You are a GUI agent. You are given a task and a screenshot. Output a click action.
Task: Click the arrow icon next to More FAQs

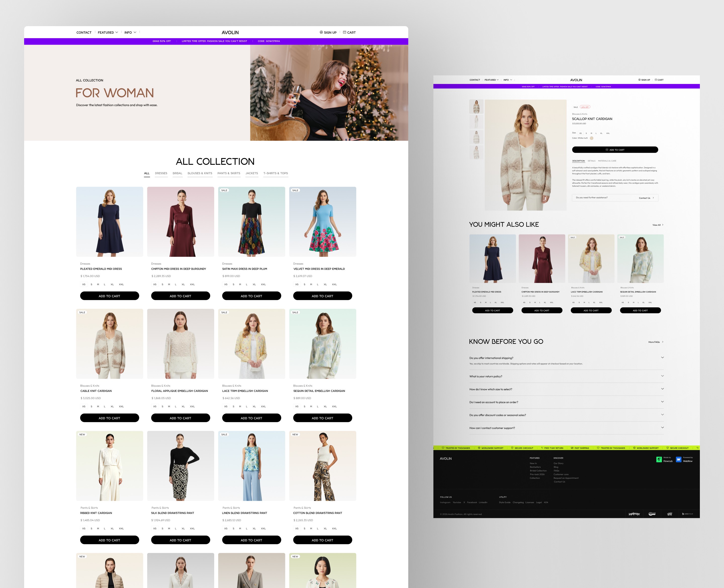coord(663,342)
